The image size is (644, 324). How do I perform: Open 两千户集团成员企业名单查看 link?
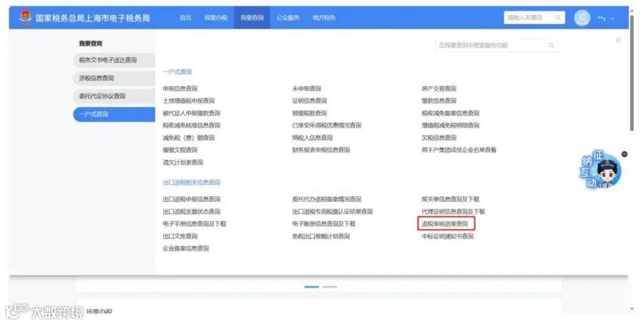click(459, 150)
